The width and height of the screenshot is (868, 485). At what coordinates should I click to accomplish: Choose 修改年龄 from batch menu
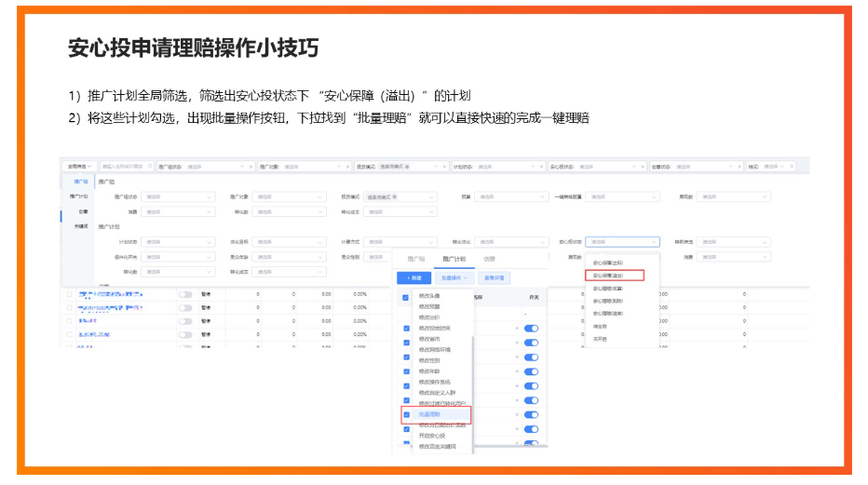(x=429, y=371)
